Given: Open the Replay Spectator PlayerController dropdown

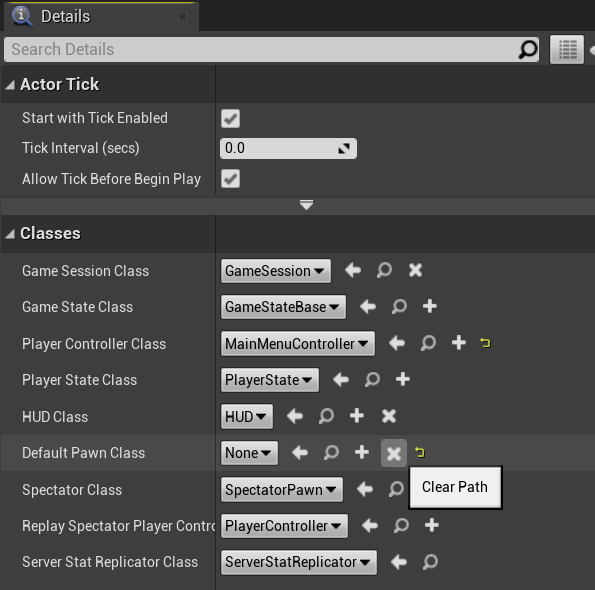Looking at the screenshot, I should pyautogui.click(x=284, y=526).
